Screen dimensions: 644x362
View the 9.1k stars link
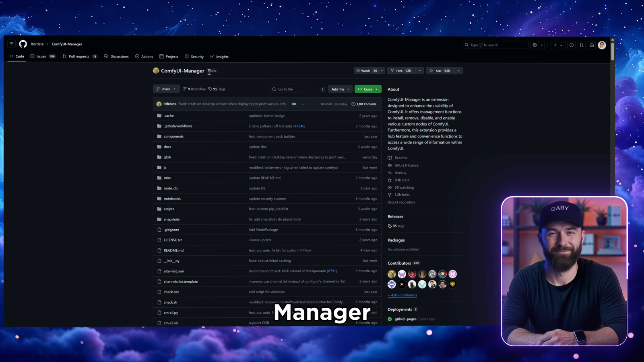[398, 180]
